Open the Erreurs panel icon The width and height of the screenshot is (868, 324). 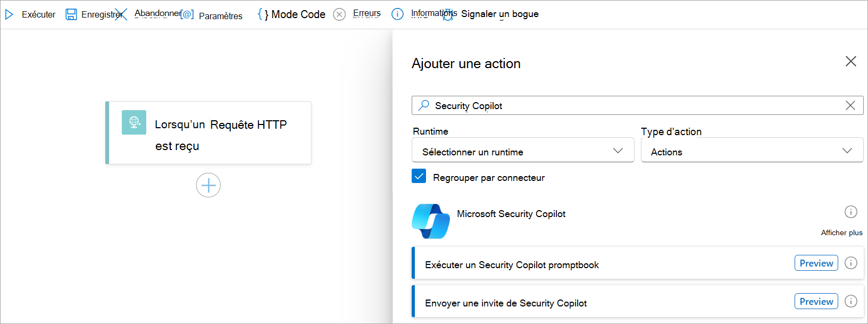339,14
